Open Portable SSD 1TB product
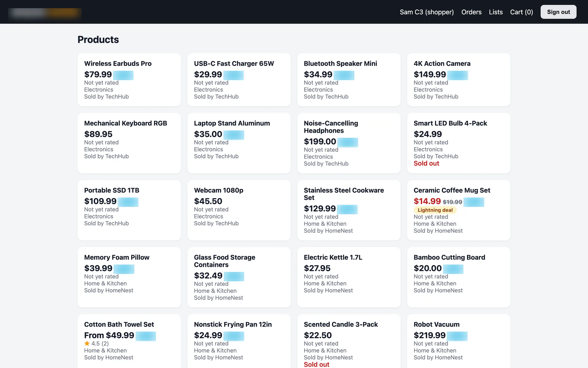The image size is (588, 368). pos(112,190)
